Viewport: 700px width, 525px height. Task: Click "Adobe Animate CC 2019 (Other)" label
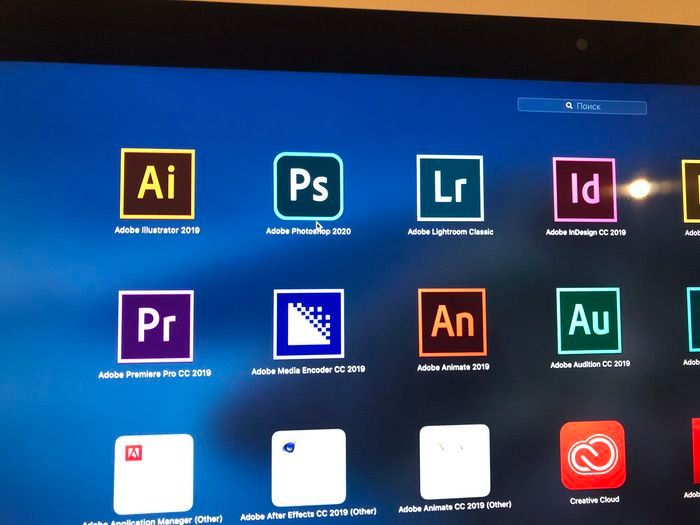[x=454, y=507]
